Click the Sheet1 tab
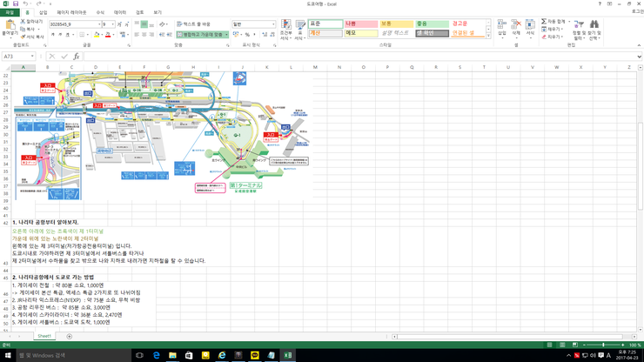644x362 pixels. point(44,336)
